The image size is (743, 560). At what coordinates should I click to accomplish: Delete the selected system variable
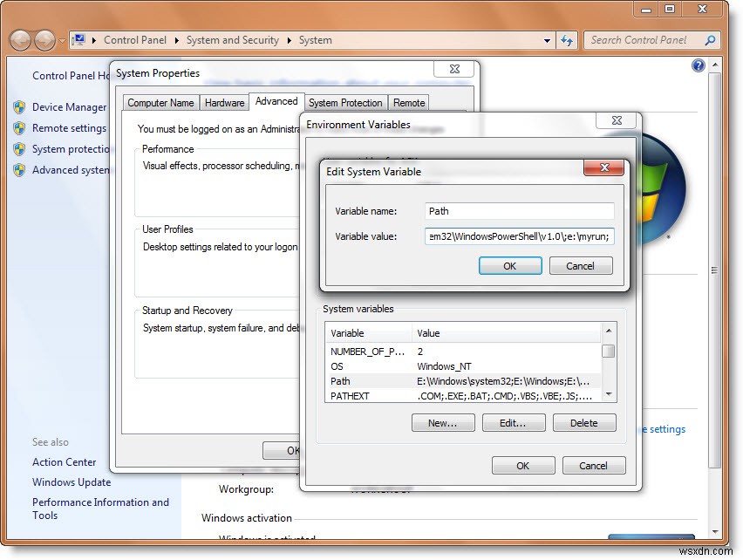click(x=584, y=422)
